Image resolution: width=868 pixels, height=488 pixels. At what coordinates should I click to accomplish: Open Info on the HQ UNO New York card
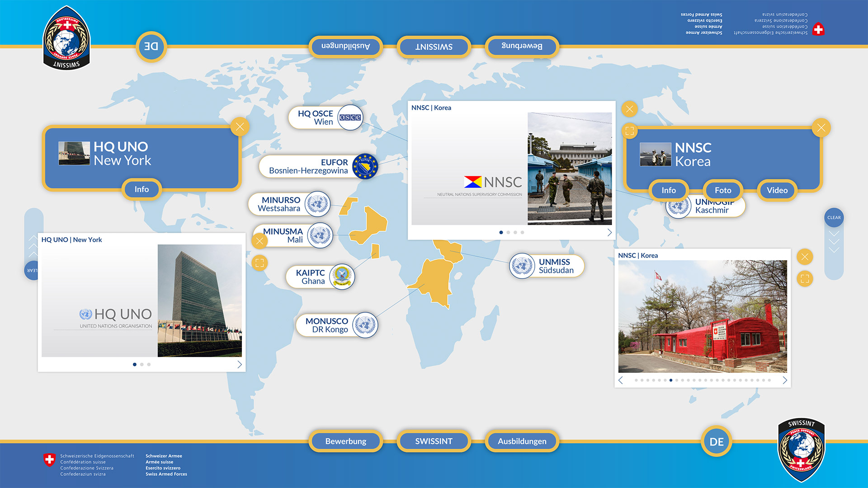click(x=142, y=189)
